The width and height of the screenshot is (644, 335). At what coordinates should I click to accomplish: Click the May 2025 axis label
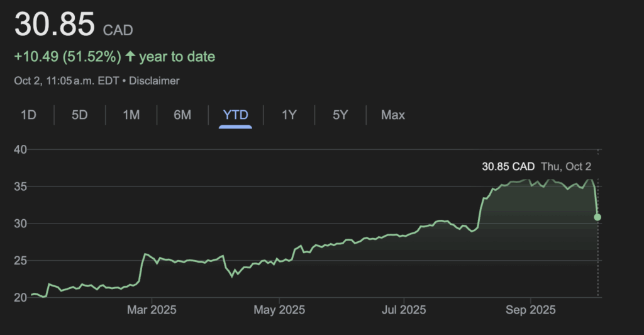click(279, 310)
